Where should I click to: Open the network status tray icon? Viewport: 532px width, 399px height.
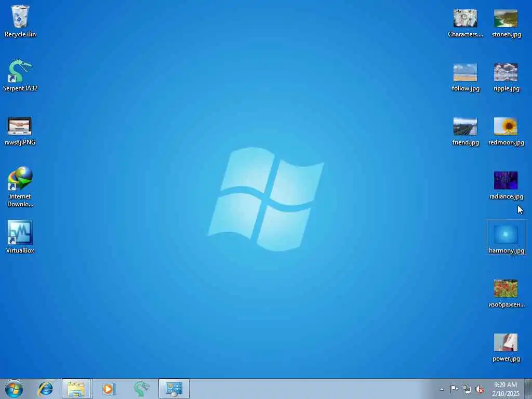tap(467, 389)
